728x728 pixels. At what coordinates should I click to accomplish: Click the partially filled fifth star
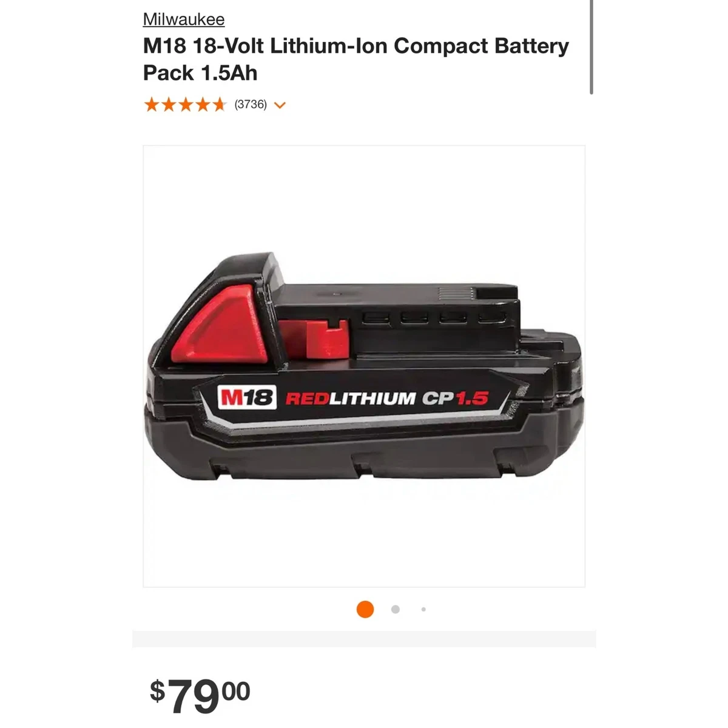[219, 105]
